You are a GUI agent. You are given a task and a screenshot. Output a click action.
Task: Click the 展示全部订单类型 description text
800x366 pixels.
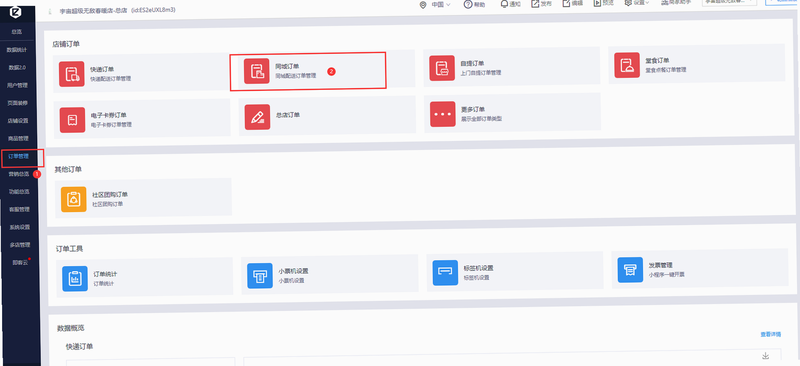(482, 118)
